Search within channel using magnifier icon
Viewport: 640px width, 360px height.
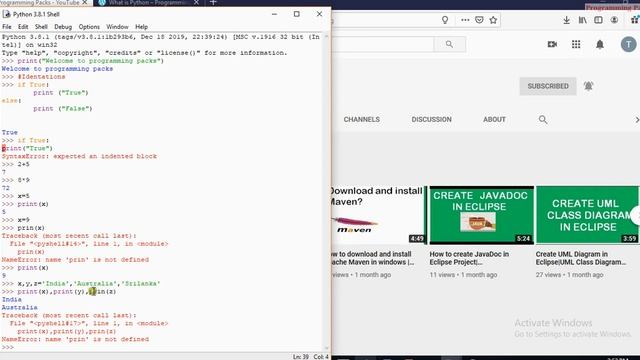coord(543,120)
